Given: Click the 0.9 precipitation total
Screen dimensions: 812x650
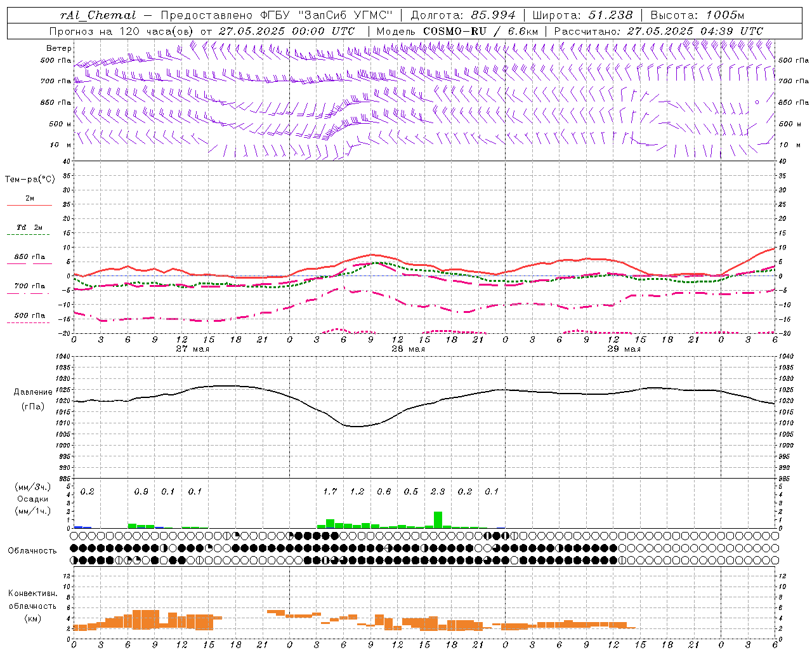Looking at the screenshot, I should [141, 492].
